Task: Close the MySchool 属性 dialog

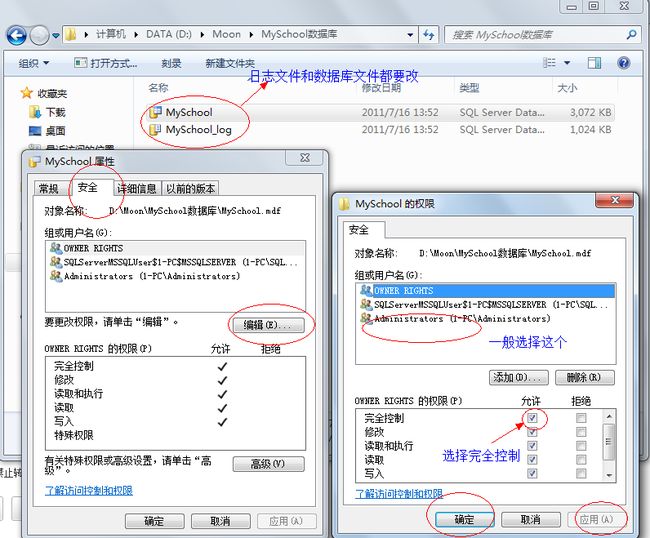Action: click(305, 158)
